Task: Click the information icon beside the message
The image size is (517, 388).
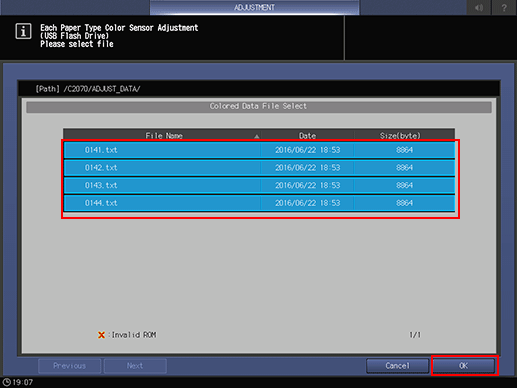Action: [23, 32]
